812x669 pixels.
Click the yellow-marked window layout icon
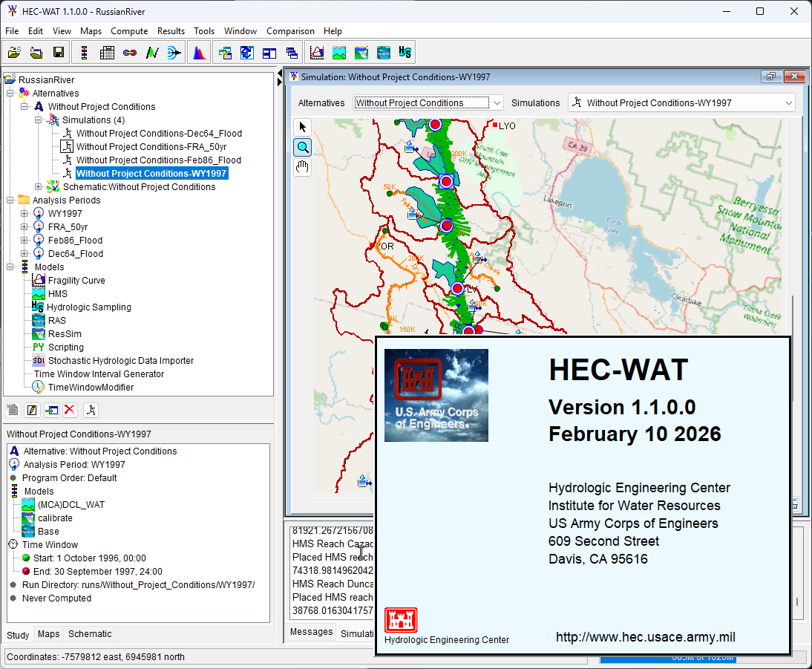point(225,52)
